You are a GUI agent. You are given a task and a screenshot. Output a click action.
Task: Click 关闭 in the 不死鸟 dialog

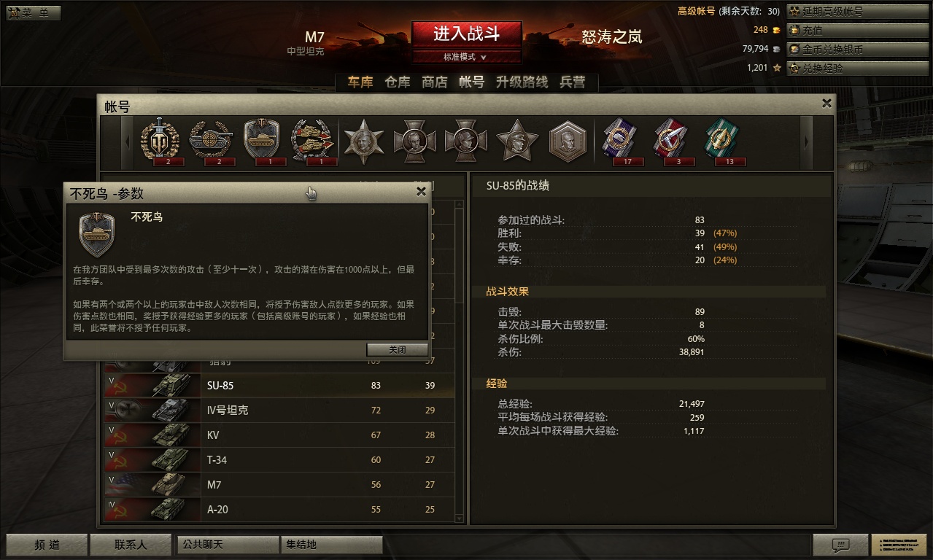coord(398,350)
